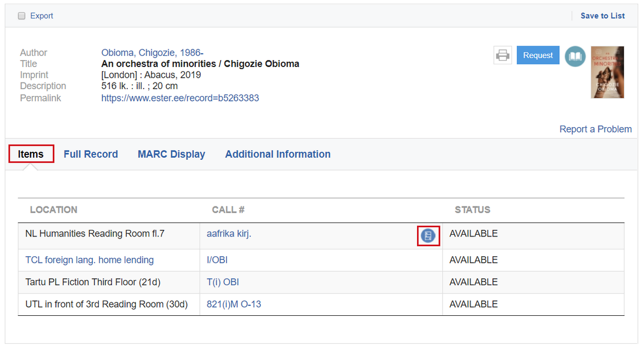The height and width of the screenshot is (348, 644).
Task: Click the ester.ee record permalink
Action: click(180, 98)
